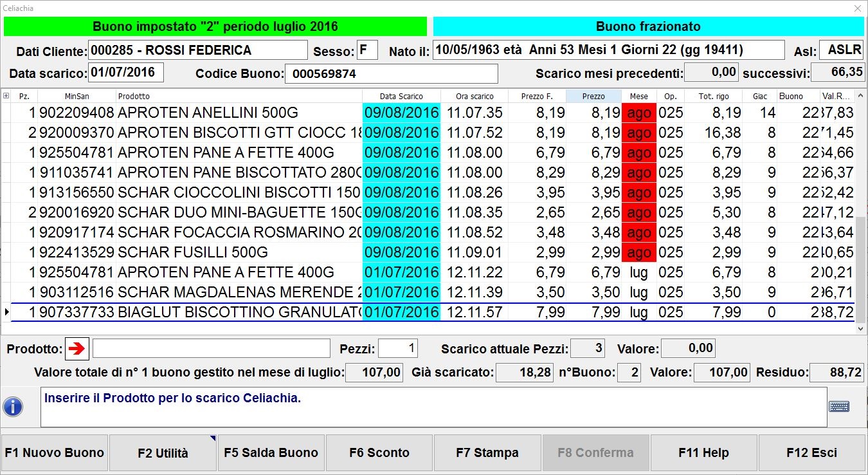Screen dimensions: 868x475
Task: Open the F2 Utilità dropdown menu
Action: 163,453
